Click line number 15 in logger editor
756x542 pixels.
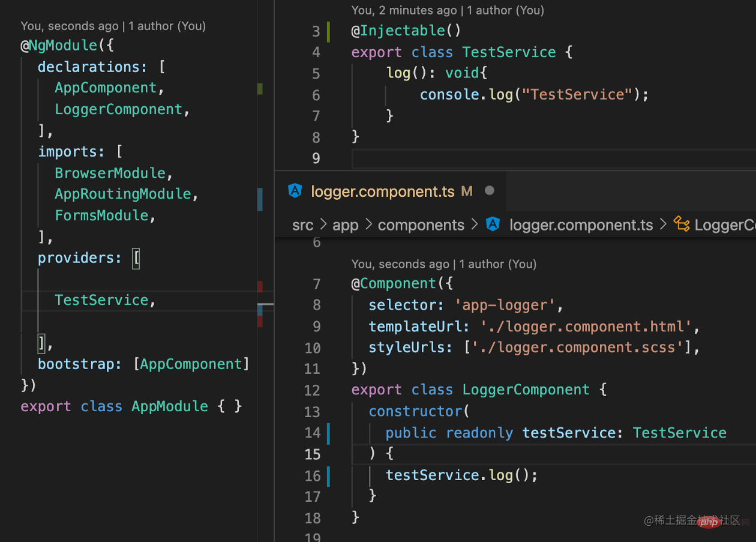click(313, 454)
